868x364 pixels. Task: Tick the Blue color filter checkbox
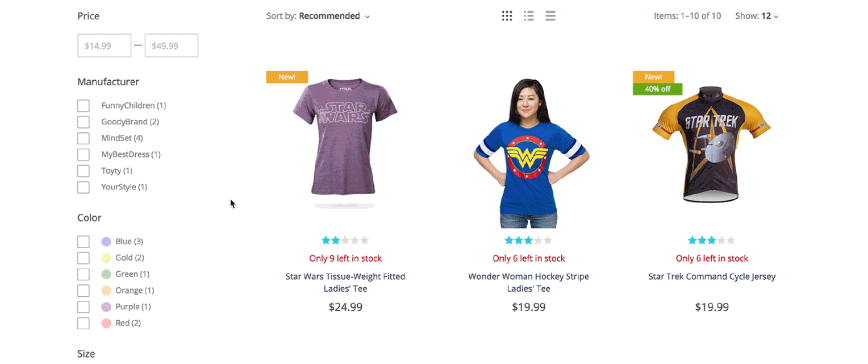click(x=84, y=242)
